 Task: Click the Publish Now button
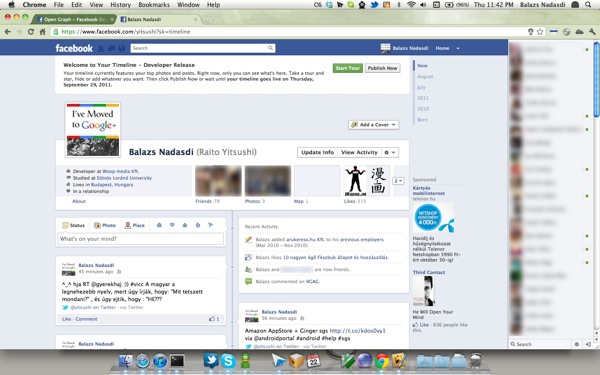382,68
